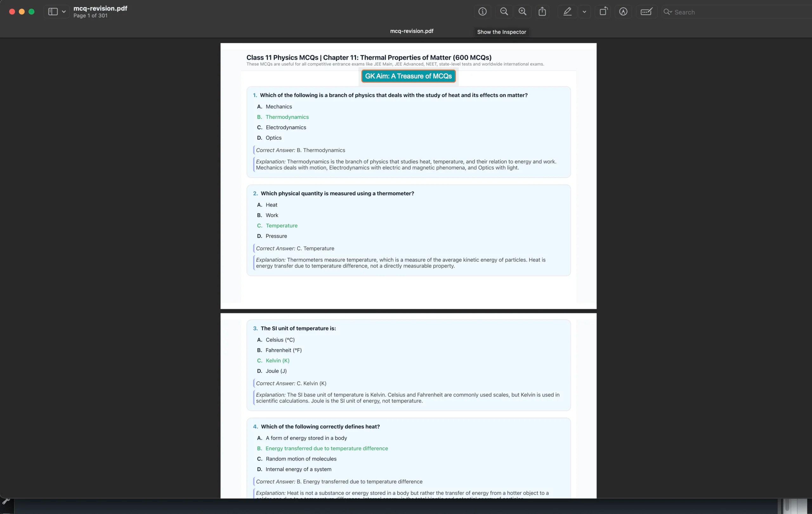The width and height of the screenshot is (812, 514).
Task: Toggle the sidebar view button
Action: 53,12
